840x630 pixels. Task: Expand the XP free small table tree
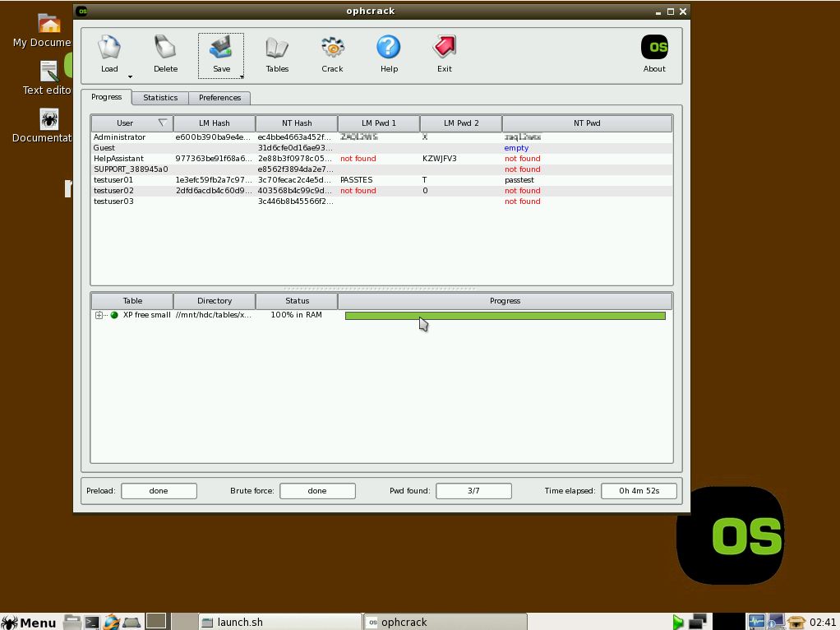click(x=99, y=315)
